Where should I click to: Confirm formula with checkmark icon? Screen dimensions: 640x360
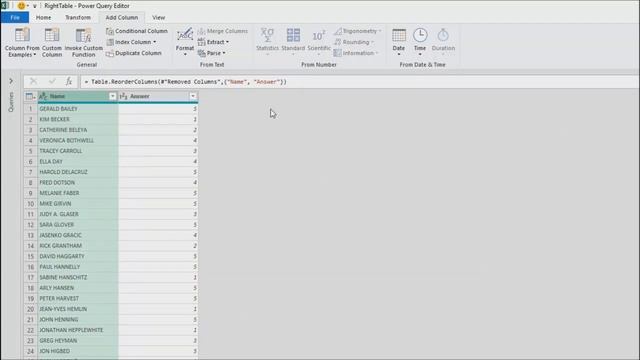click(x=52, y=82)
